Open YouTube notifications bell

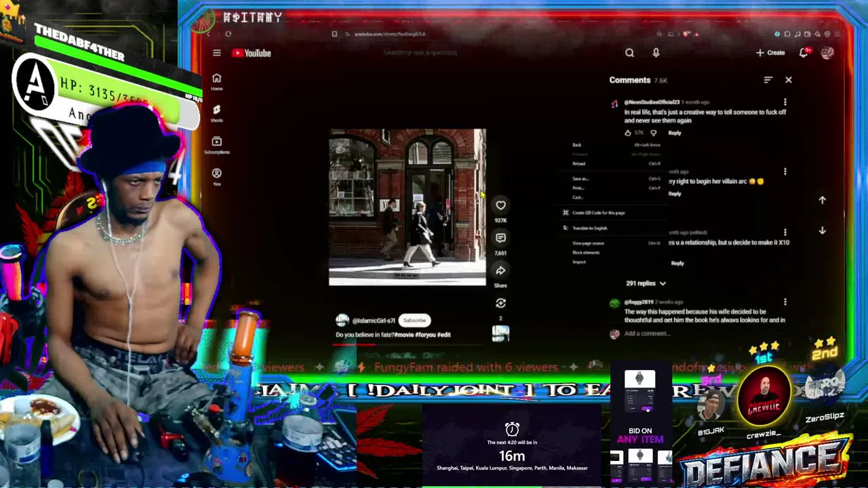tap(804, 53)
